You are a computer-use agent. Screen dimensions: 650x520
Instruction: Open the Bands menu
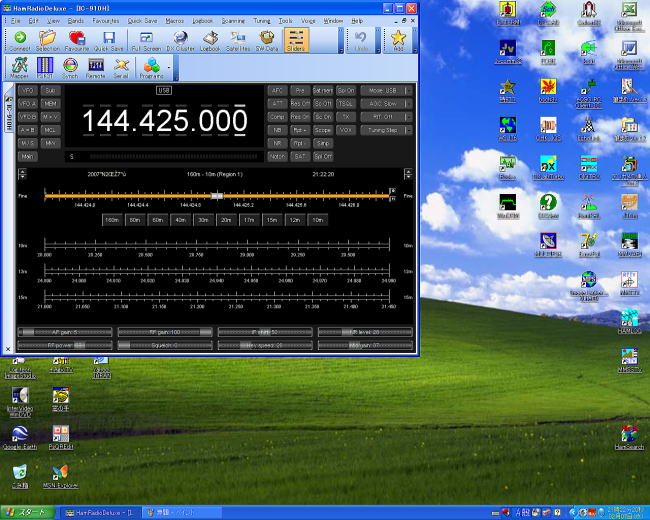[75, 21]
